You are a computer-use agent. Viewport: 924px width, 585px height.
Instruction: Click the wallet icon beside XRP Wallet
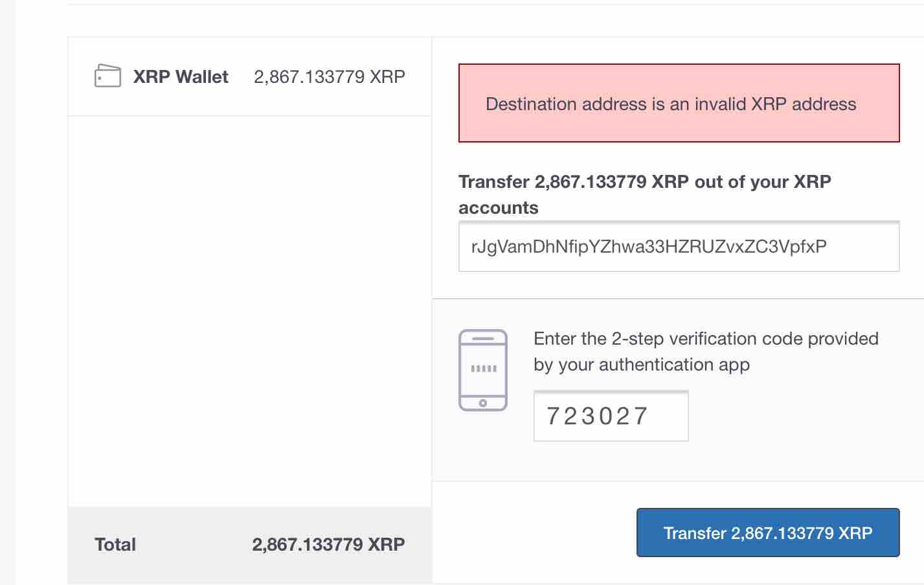[107, 76]
